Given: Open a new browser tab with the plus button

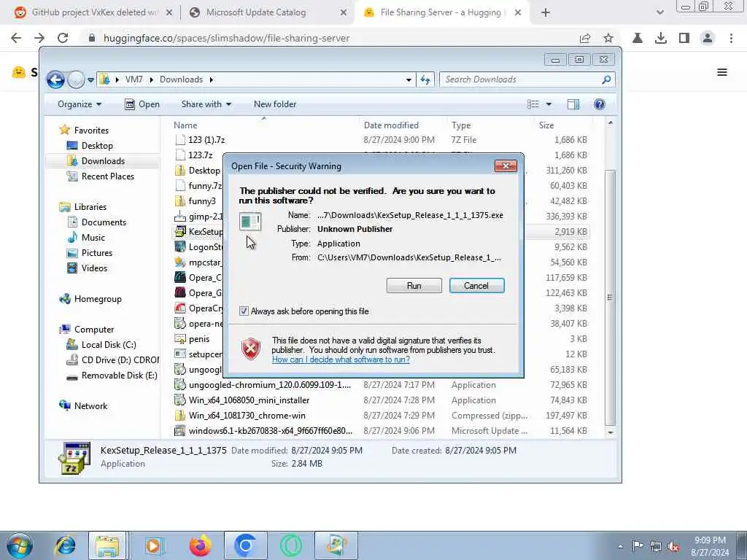Looking at the screenshot, I should tap(546, 13).
